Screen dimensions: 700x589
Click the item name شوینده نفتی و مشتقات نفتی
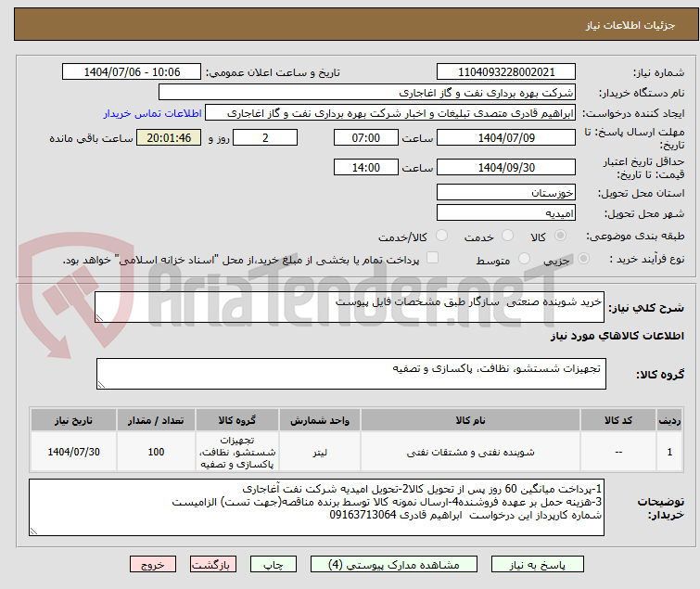pos(471,452)
